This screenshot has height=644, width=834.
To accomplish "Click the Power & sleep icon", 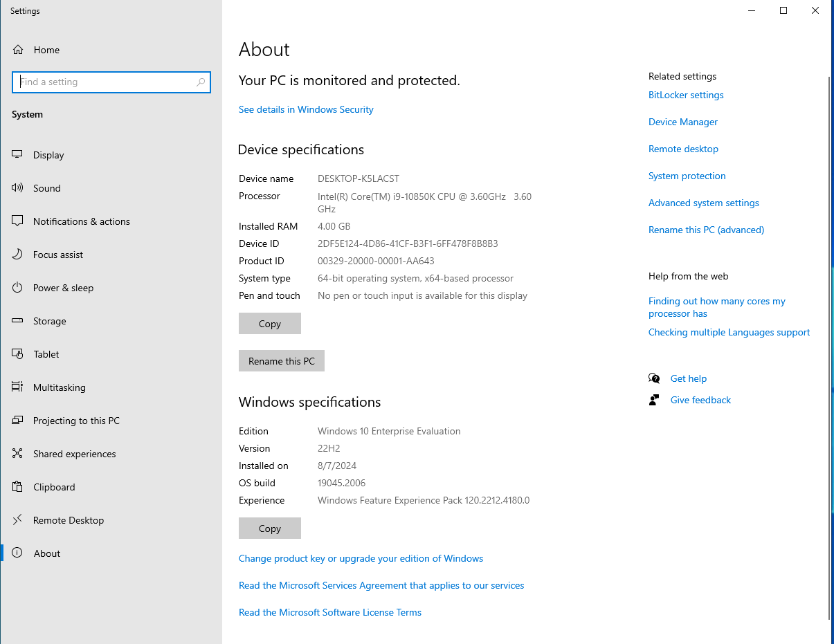I will coord(18,288).
